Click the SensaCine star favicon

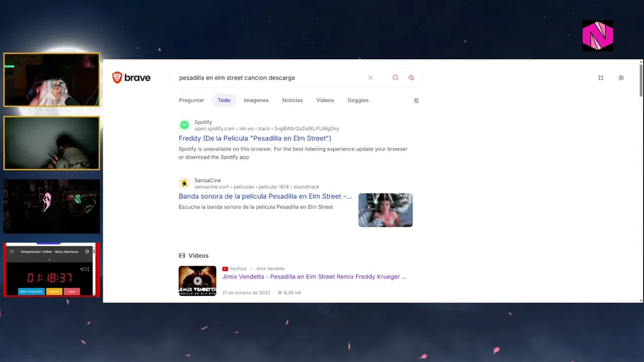click(184, 183)
